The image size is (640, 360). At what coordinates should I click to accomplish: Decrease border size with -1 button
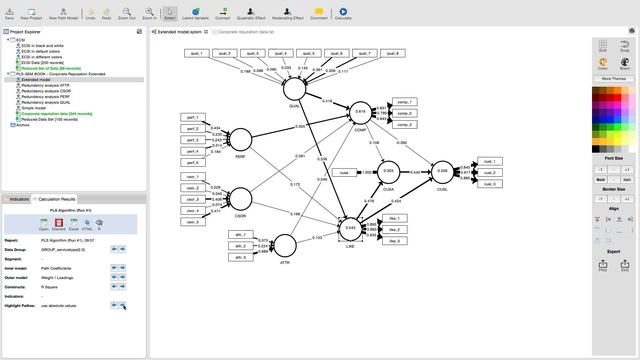pos(600,199)
